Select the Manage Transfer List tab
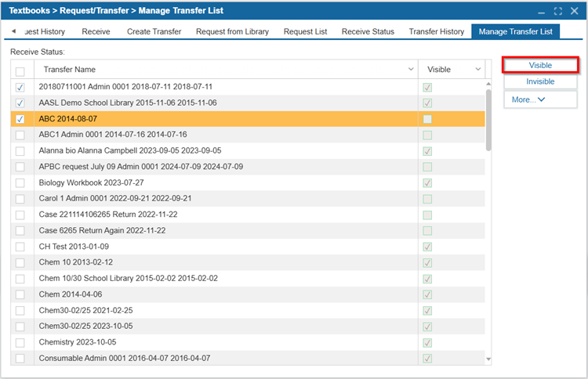This screenshot has width=588, height=379. tap(516, 32)
